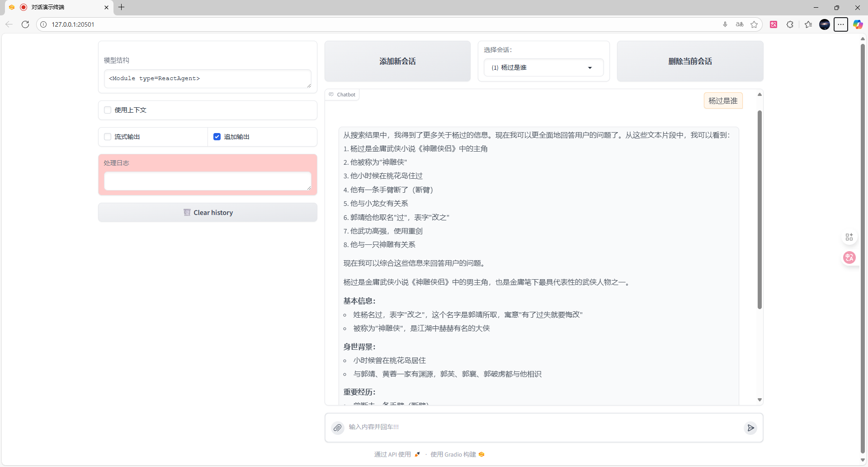Open the 选择会话 session dropdown
Screen dimensions: 868x467
coord(543,67)
